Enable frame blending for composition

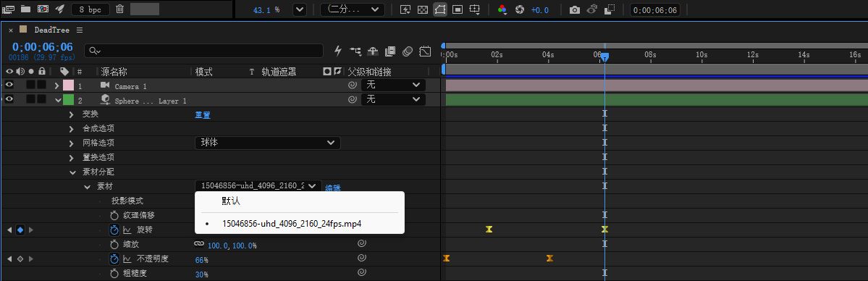click(x=390, y=51)
